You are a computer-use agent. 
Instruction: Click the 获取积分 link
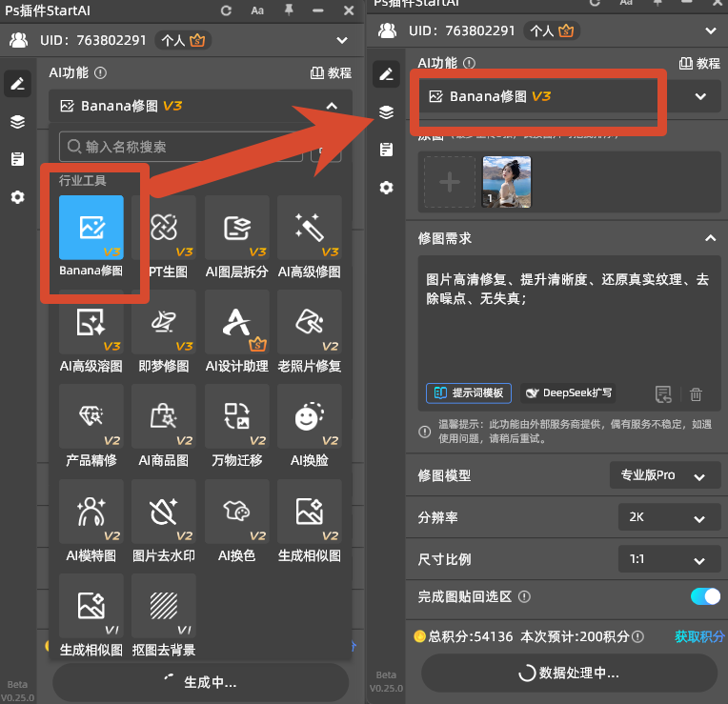point(699,636)
